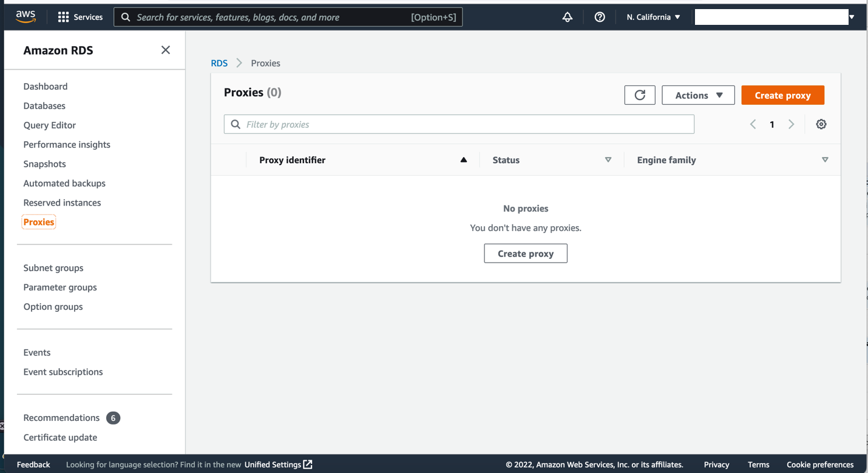
Task: Open the Actions dropdown
Action: click(698, 95)
